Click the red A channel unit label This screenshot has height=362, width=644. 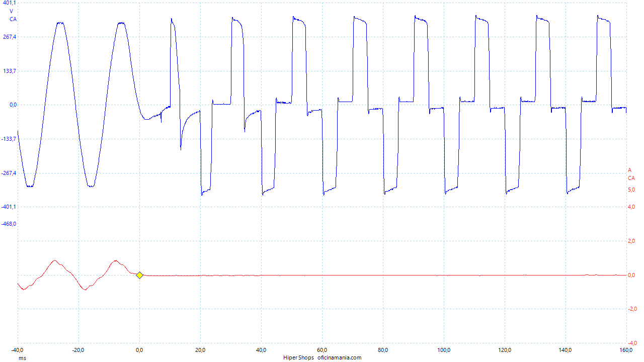tap(629, 170)
